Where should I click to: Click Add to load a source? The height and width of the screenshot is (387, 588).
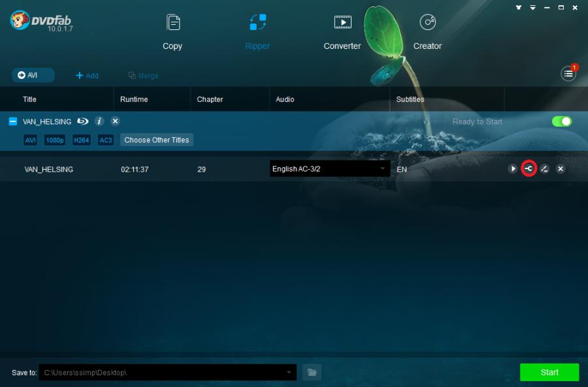click(87, 76)
